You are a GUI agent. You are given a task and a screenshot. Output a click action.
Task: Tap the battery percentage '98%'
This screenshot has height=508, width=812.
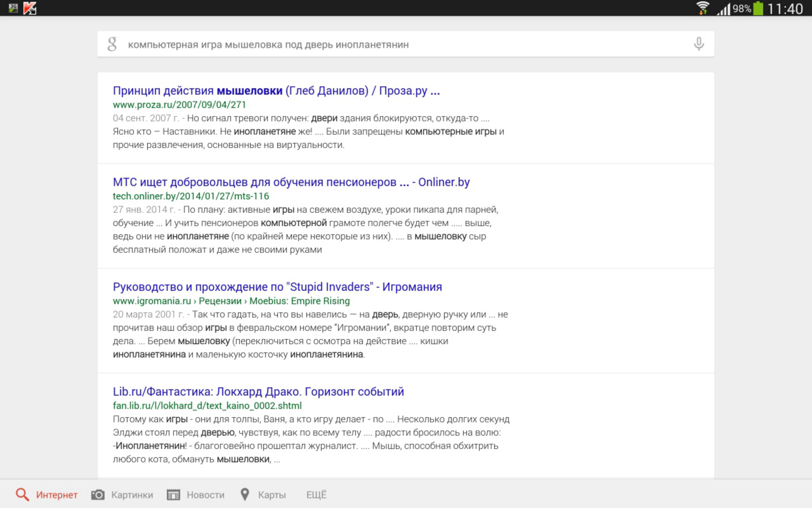click(742, 8)
